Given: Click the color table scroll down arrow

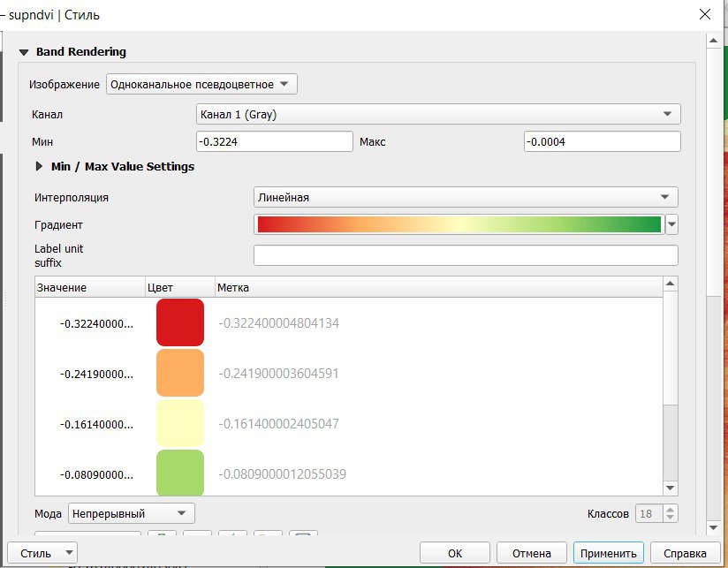Looking at the screenshot, I should pyautogui.click(x=670, y=488).
